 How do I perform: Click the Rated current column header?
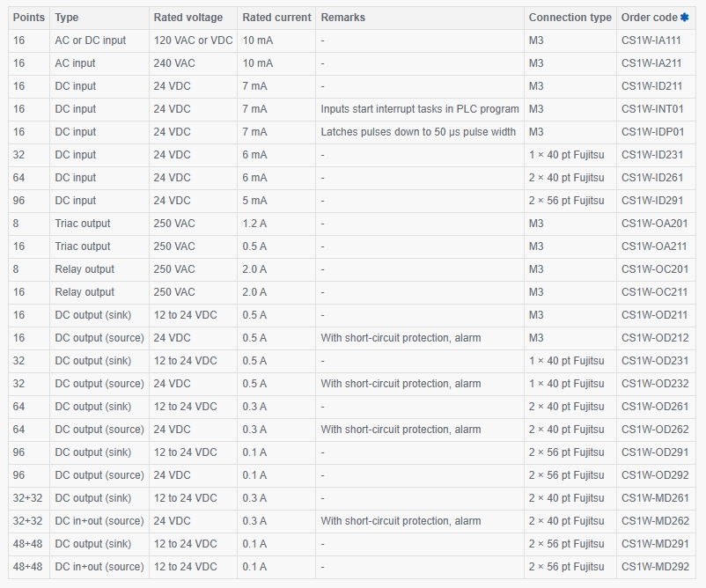(x=276, y=18)
